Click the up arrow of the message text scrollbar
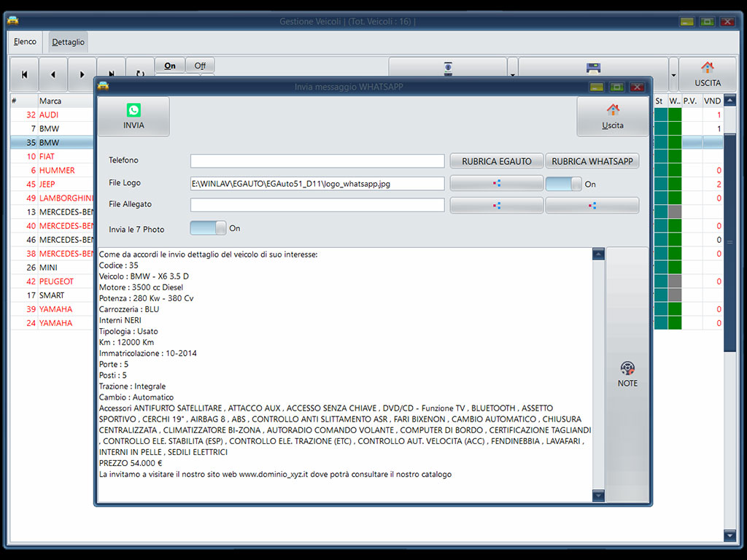Viewport: 747px width, 560px height. coord(598,254)
